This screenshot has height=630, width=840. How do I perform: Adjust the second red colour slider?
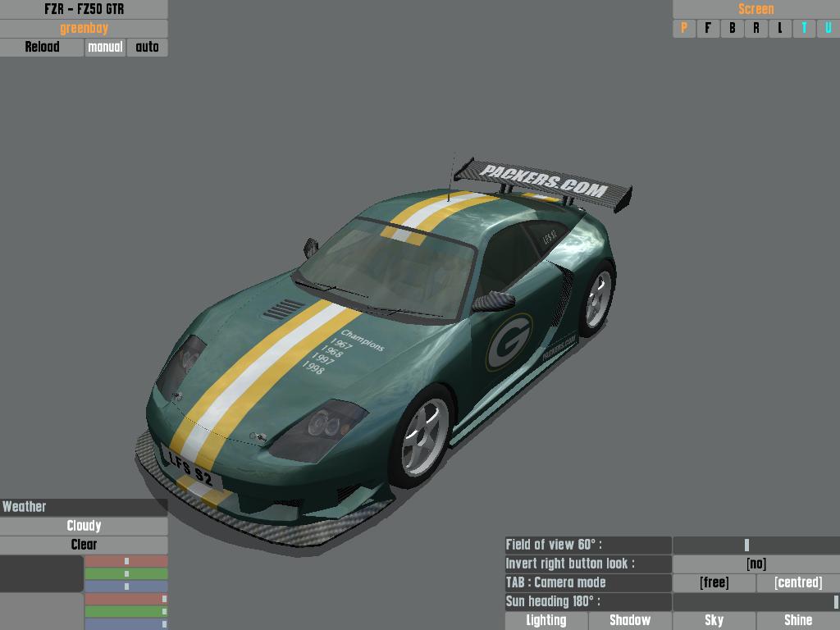[x=126, y=599]
